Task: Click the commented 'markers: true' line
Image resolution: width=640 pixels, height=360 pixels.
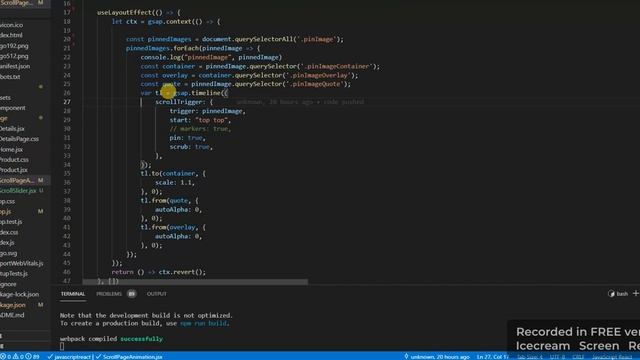Action: click(200, 129)
